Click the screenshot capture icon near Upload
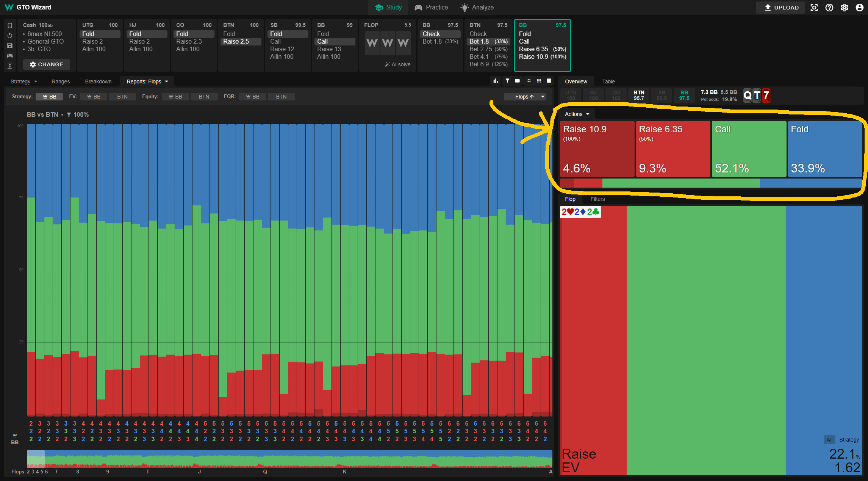The width and height of the screenshot is (868, 481). click(x=814, y=8)
